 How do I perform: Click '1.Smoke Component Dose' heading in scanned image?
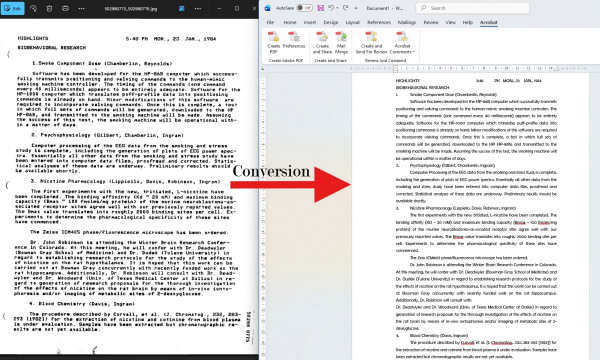coord(102,64)
